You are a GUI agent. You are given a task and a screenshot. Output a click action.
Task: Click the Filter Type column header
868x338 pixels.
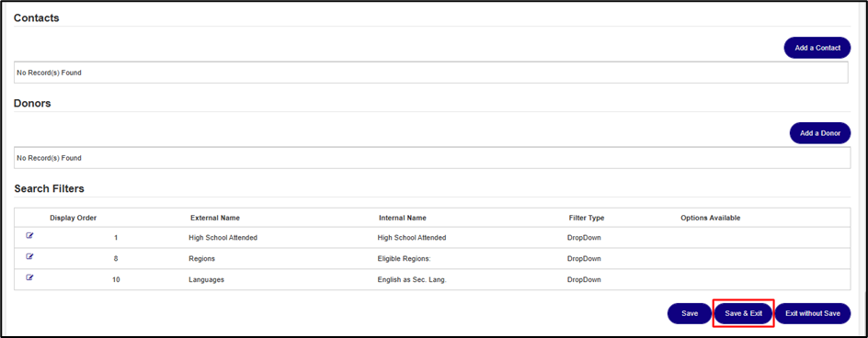click(x=587, y=218)
